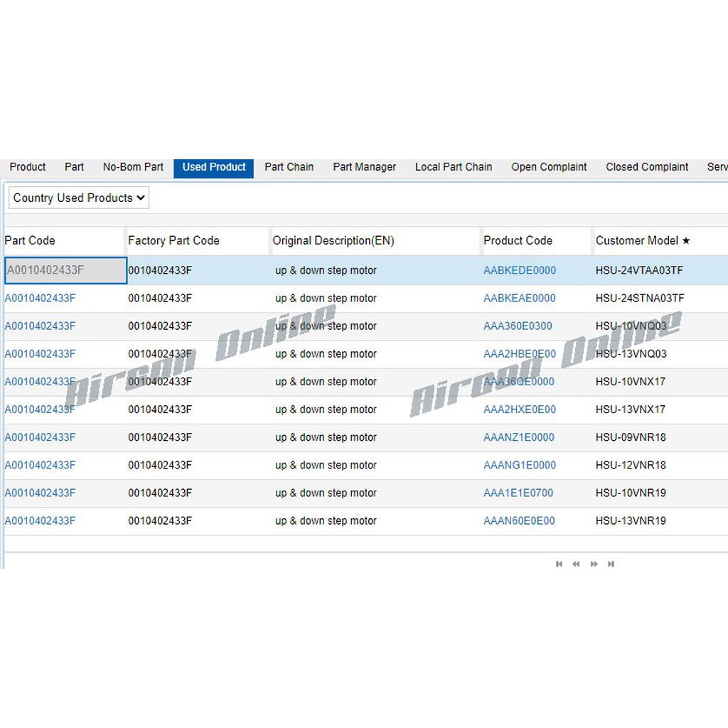Sort by the Factory Part Code header
Screen dimensions: 728x728
tap(173, 240)
